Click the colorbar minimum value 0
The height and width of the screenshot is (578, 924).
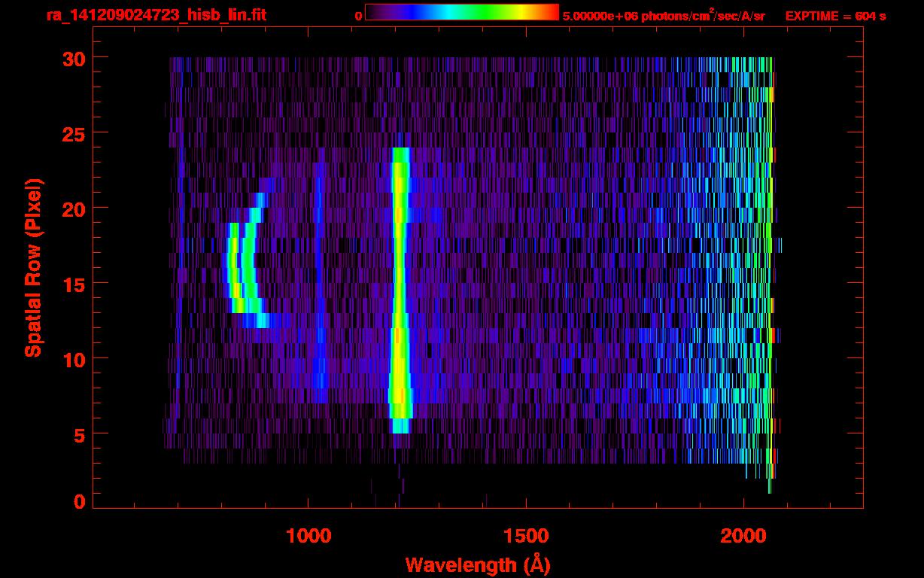click(x=358, y=16)
